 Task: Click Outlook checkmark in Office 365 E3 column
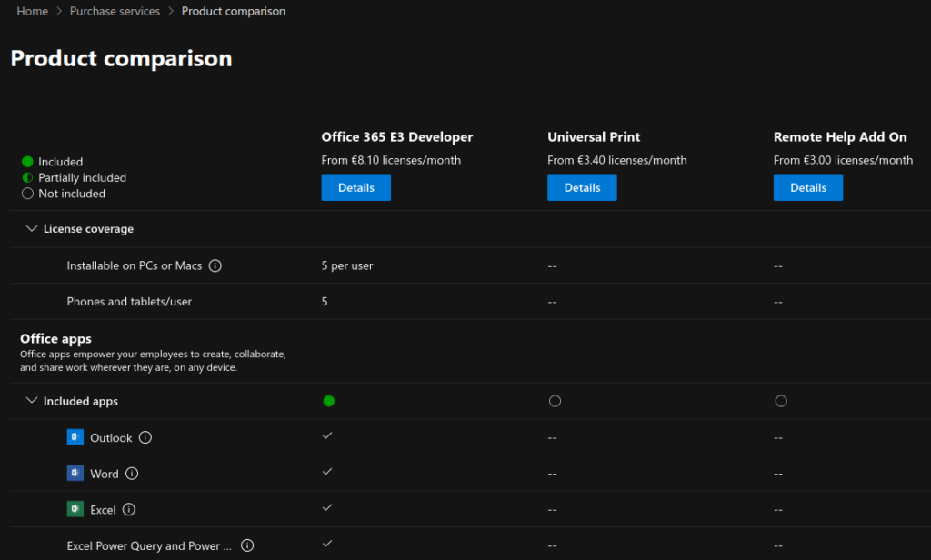click(x=327, y=435)
